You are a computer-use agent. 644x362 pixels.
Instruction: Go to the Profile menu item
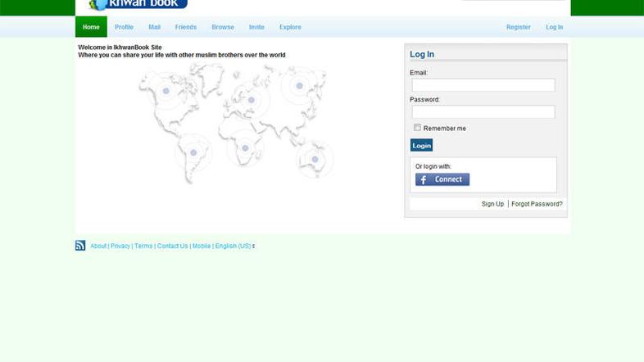[x=124, y=27]
